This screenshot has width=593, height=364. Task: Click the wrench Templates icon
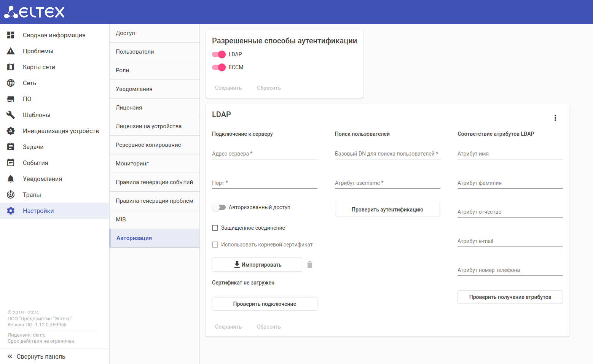pos(11,115)
